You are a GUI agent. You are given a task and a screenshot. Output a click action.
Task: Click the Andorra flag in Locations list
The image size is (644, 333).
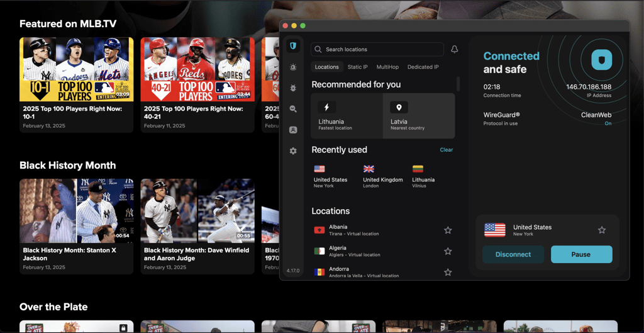click(x=319, y=272)
